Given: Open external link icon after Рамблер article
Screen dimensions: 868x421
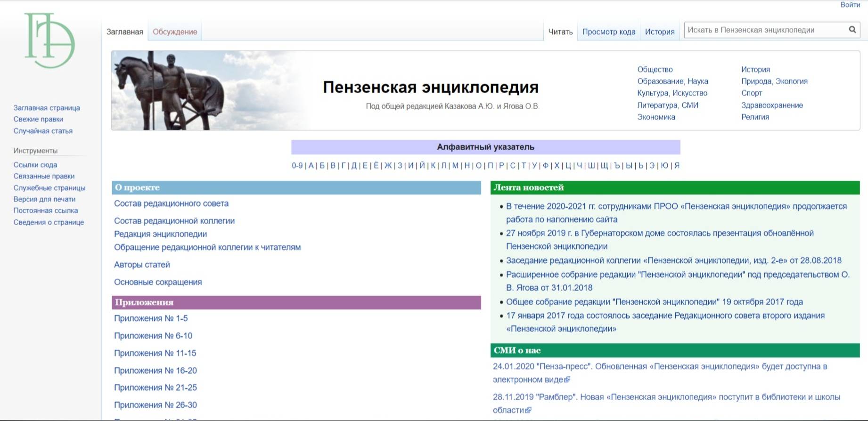Looking at the screenshot, I should (x=528, y=410).
